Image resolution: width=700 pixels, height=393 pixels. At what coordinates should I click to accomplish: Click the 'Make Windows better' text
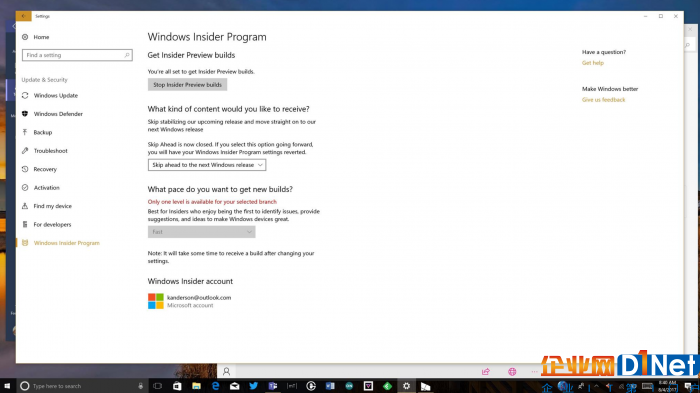tap(610, 89)
